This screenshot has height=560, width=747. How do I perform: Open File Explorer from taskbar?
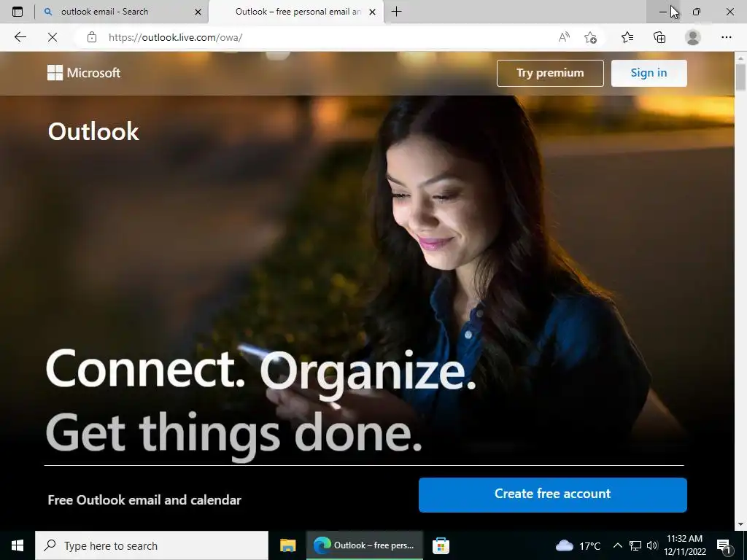[x=287, y=545]
